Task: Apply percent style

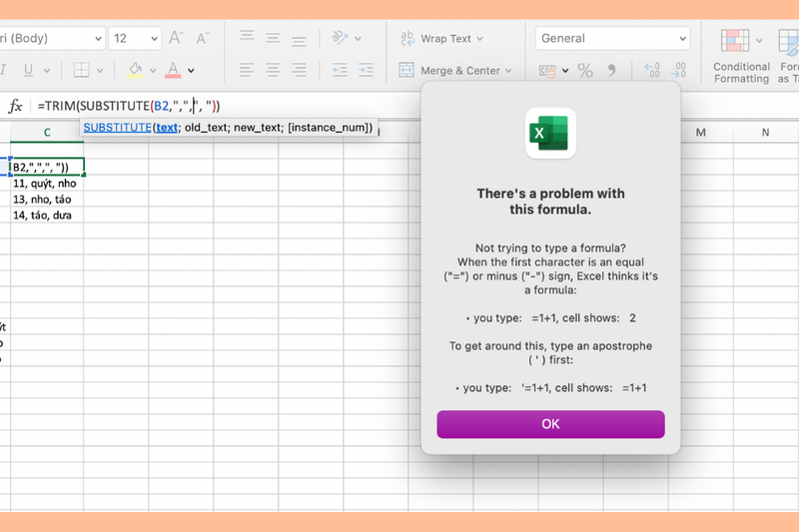Action: pyautogui.click(x=585, y=70)
